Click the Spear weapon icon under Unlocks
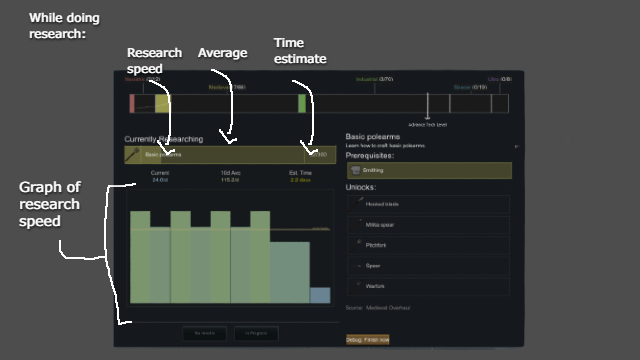Image resolution: width=640 pixels, height=360 pixels. [x=356, y=266]
